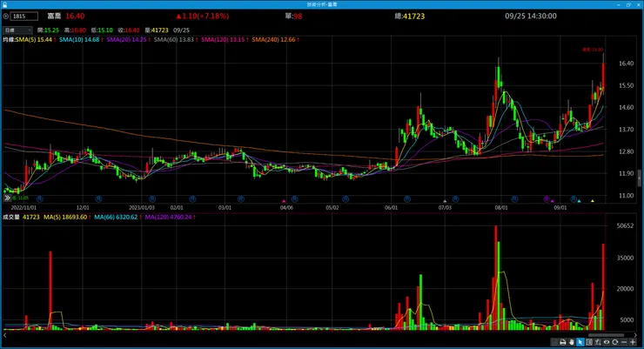Click the circular plus icon beside stock code
Viewport: 644px width, 349px height.
pos(6,17)
